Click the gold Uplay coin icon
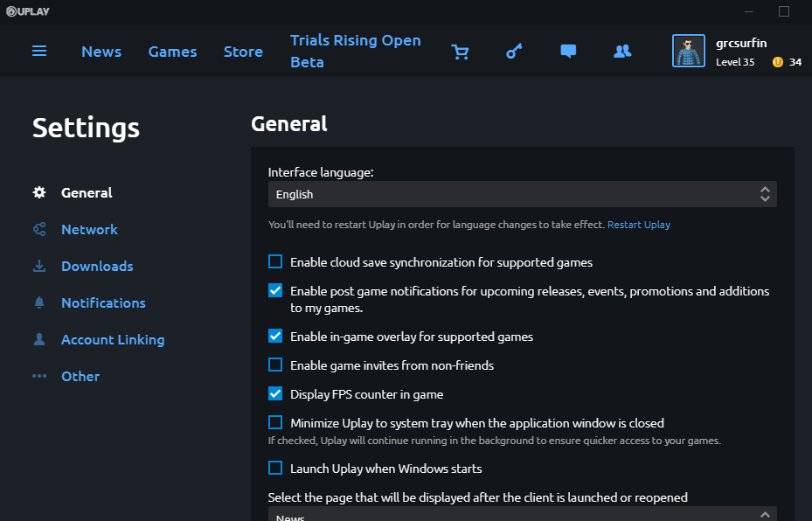The width and height of the screenshot is (812, 521). tap(777, 62)
